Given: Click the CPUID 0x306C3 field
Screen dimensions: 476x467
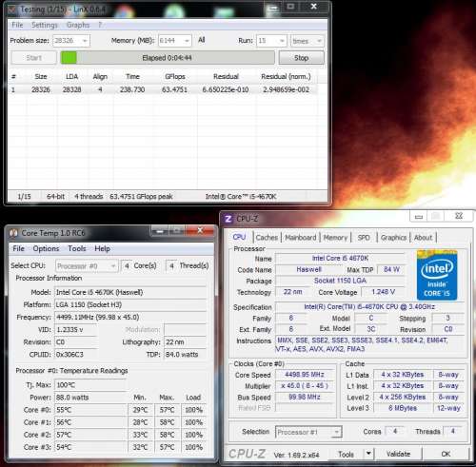Looking at the screenshot, I should [x=75, y=354].
